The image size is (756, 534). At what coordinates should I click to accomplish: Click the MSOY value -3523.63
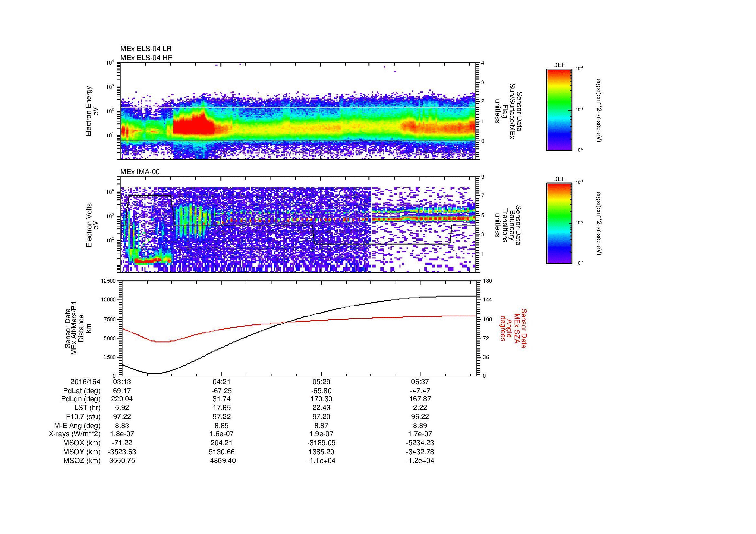(x=122, y=452)
